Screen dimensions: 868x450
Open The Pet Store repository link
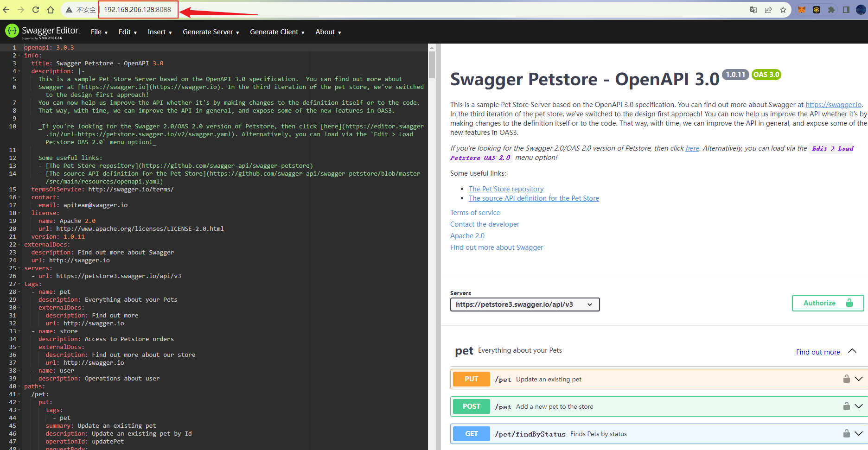506,189
